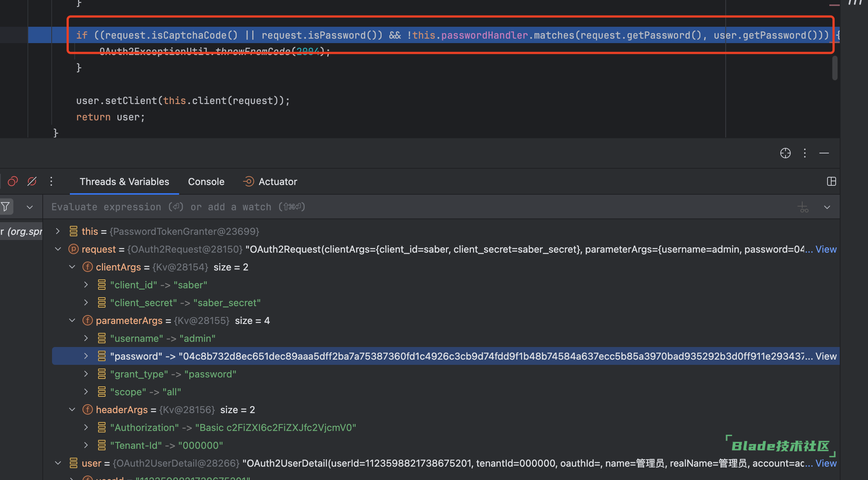
Task: Click the frames filter icon
Action: pyautogui.click(x=5, y=207)
